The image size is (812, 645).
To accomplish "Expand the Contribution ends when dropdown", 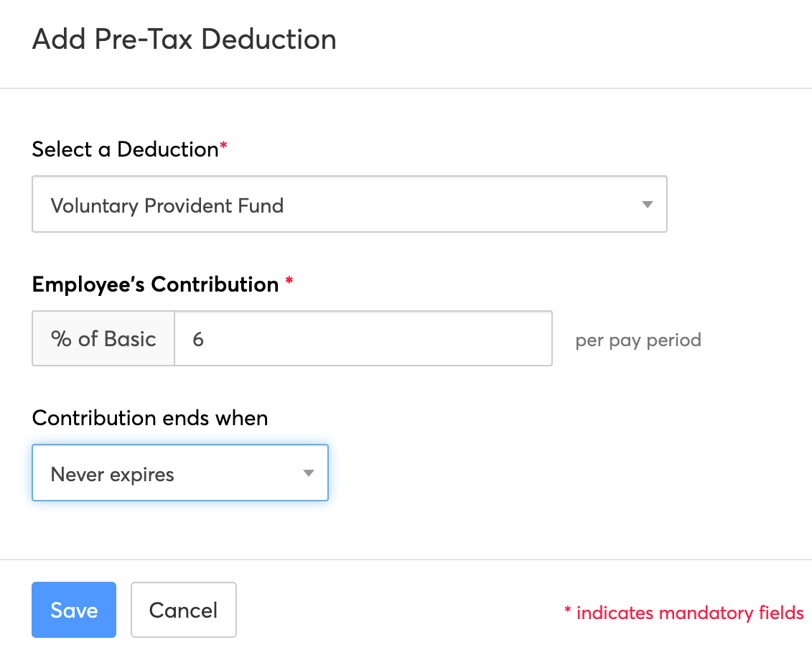I will coord(180,473).
